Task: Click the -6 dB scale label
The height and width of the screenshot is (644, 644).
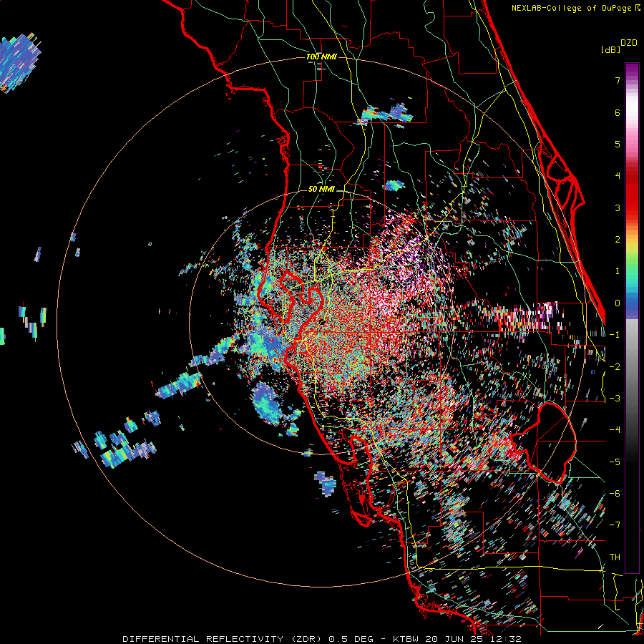Action: (615, 493)
